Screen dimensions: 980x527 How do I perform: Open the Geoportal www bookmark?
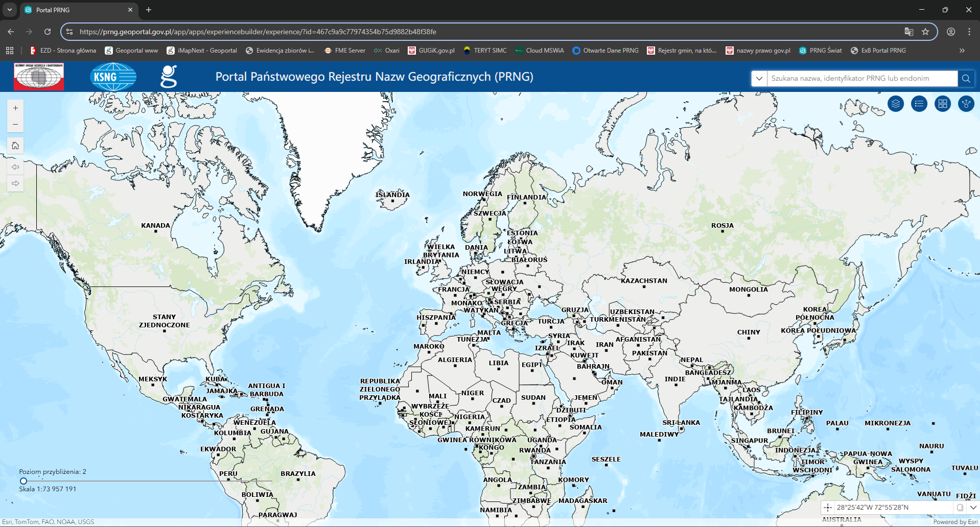(131, 51)
